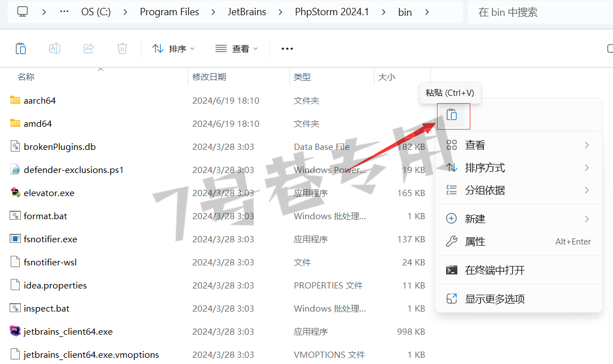Select the file name format.bat
The height and width of the screenshot is (364, 613).
tap(45, 216)
